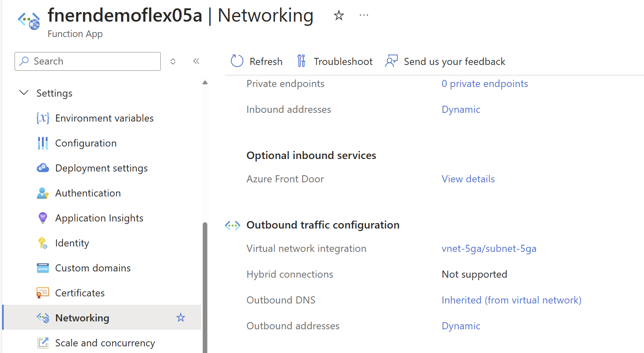Viewport: 644px width, 353px height.
Task: Click the Send us your feedback icon
Action: 391,61
